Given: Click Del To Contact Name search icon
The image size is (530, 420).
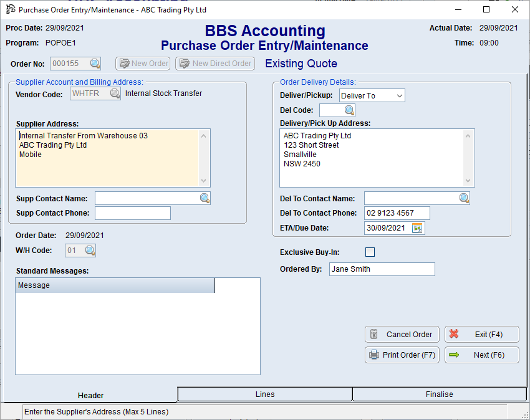Looking at the screenshot, I should click(x=464, y=198).
